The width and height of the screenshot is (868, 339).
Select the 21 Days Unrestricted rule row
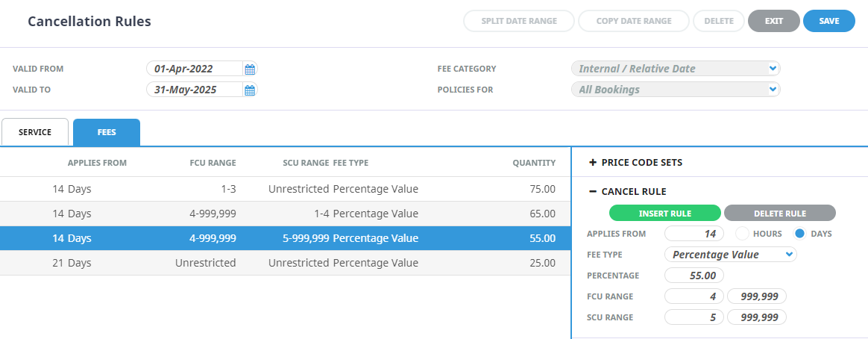tap(283, 263)
